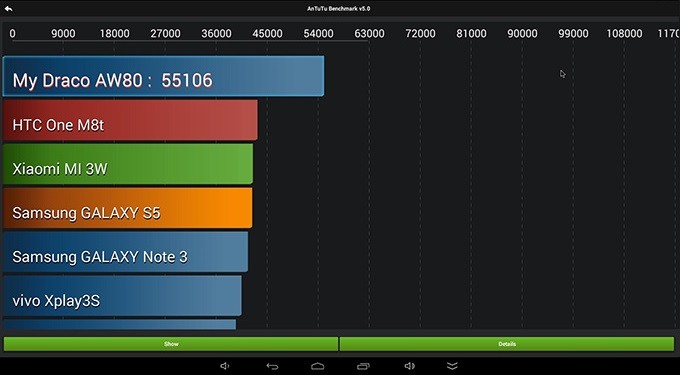Select the My Draco AW80 score bar
Image resolution: width=680 pixels, height=375 pixels.
(163, 76)
